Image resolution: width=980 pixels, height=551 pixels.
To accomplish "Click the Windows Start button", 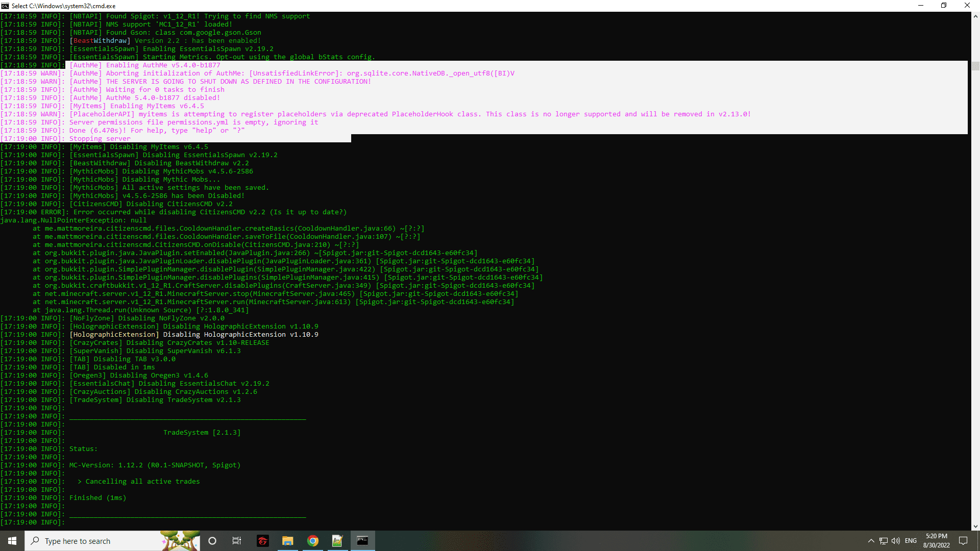I will [x=12, y=541].
